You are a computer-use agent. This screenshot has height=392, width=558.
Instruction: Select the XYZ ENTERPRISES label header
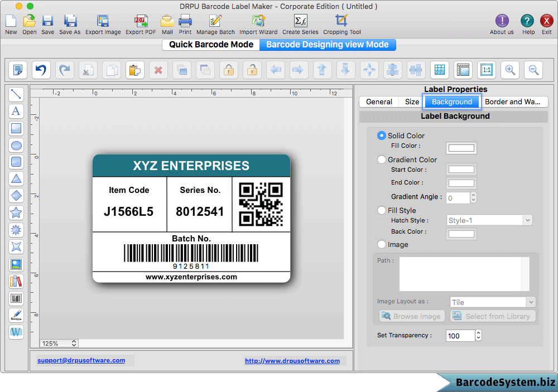(191, 166)
